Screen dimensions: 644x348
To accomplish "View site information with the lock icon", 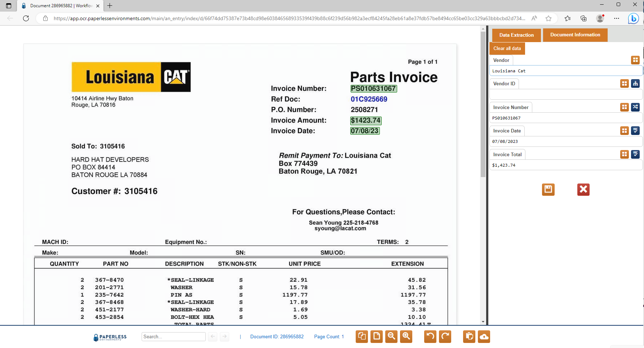I will tap(45, 18).
